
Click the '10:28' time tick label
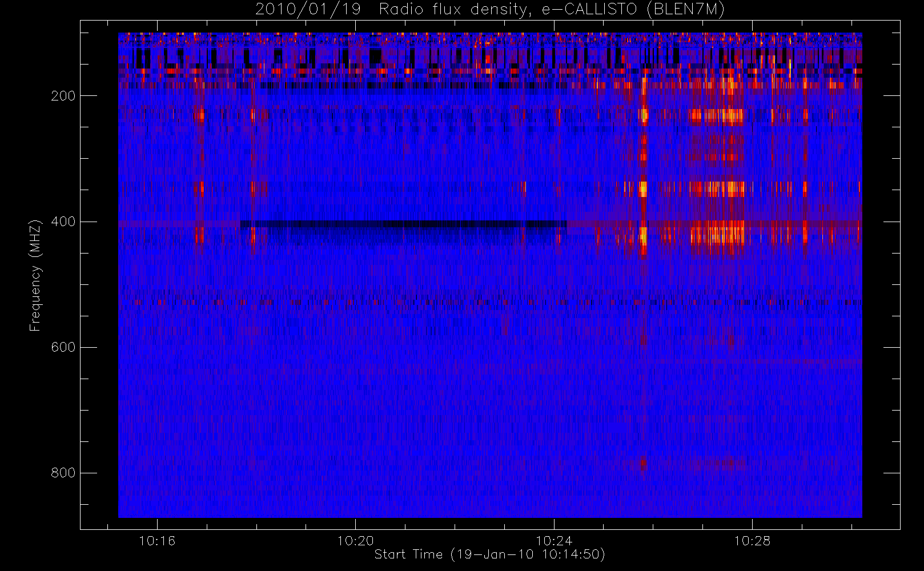752,541
